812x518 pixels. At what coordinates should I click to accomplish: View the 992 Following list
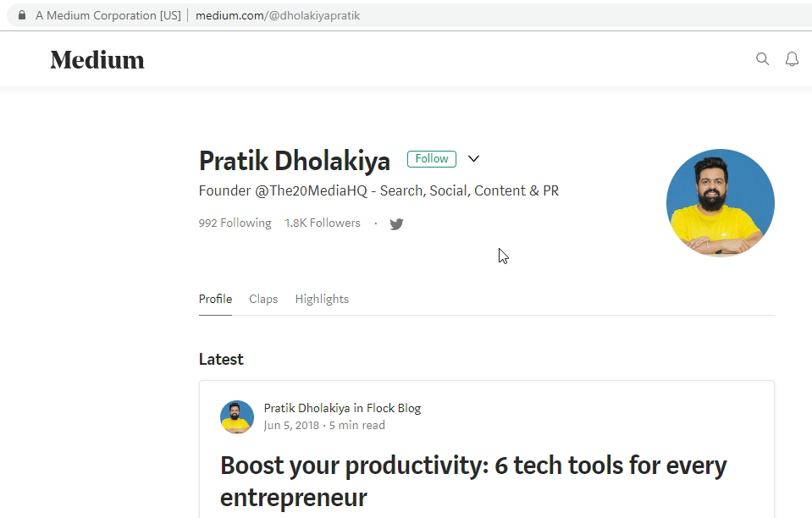pyautogui.click(x=235, y=223)
